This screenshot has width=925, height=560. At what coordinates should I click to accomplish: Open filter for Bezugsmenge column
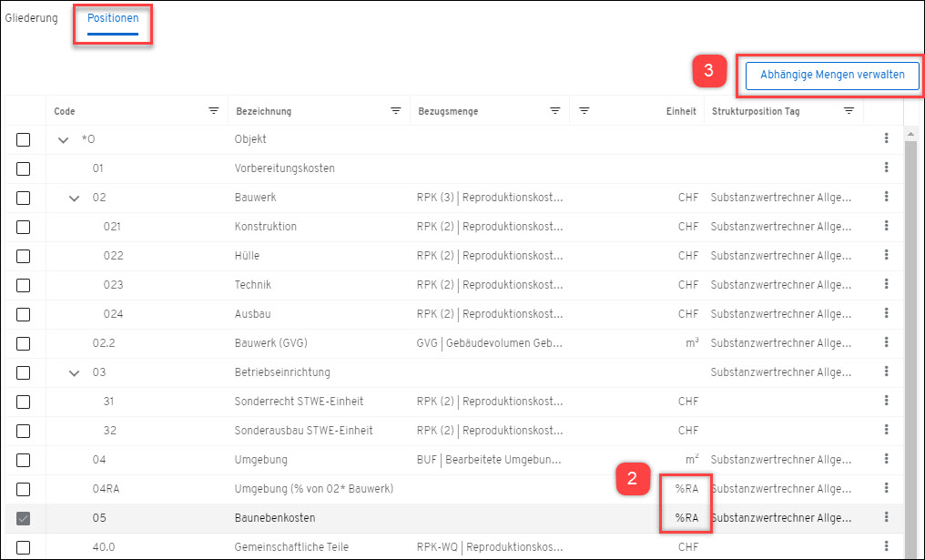pos(555,111)
